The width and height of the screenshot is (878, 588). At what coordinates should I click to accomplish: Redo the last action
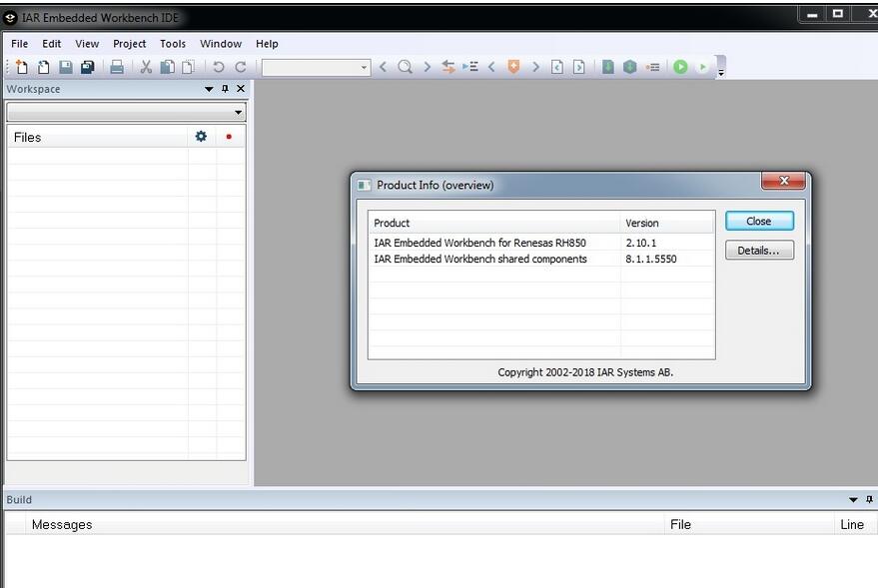(x=241, y=67)
